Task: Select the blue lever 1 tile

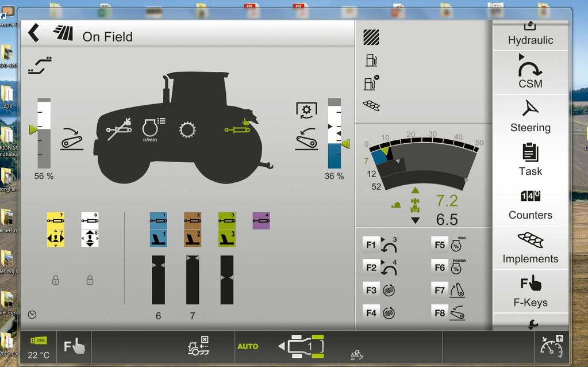Action: (x=158, y=238)
